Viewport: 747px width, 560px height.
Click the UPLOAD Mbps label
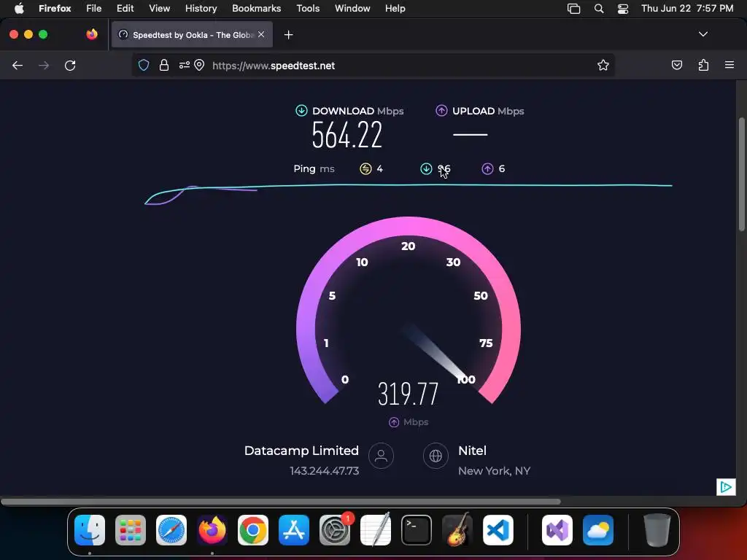(x=488, y=111)
